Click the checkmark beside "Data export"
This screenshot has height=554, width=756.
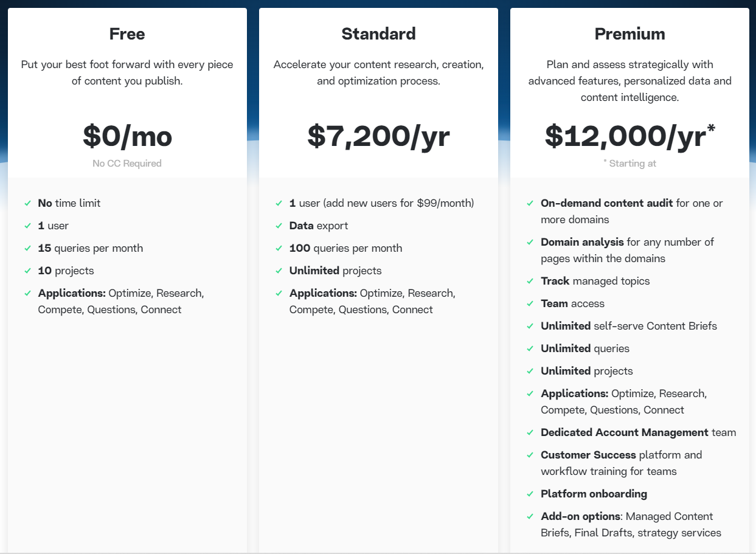pyautogui.click(x=279, y=226)
